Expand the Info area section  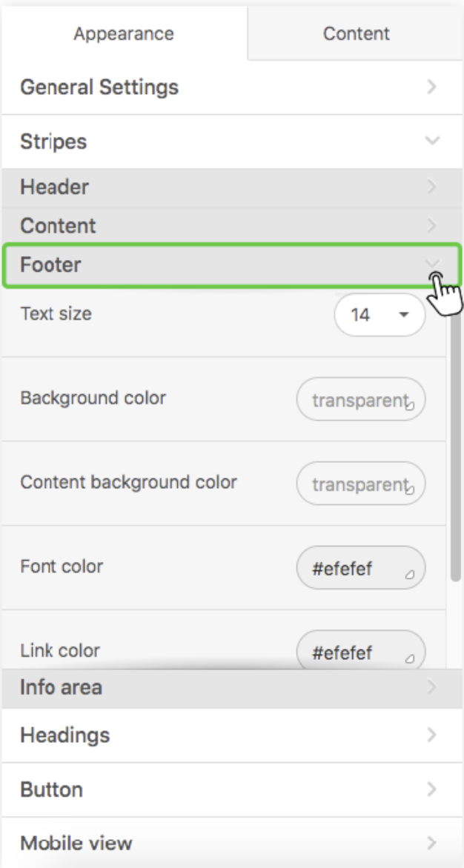pos(232,688)
